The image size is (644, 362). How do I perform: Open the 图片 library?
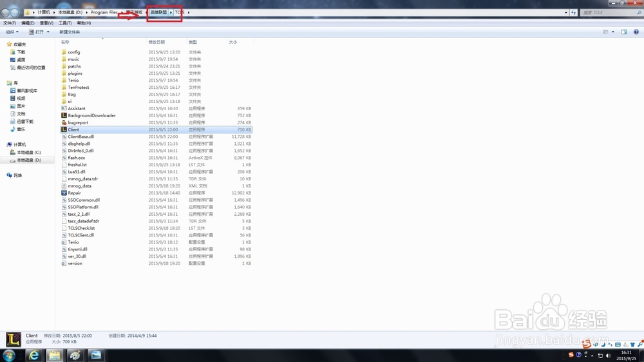point(17,106)
